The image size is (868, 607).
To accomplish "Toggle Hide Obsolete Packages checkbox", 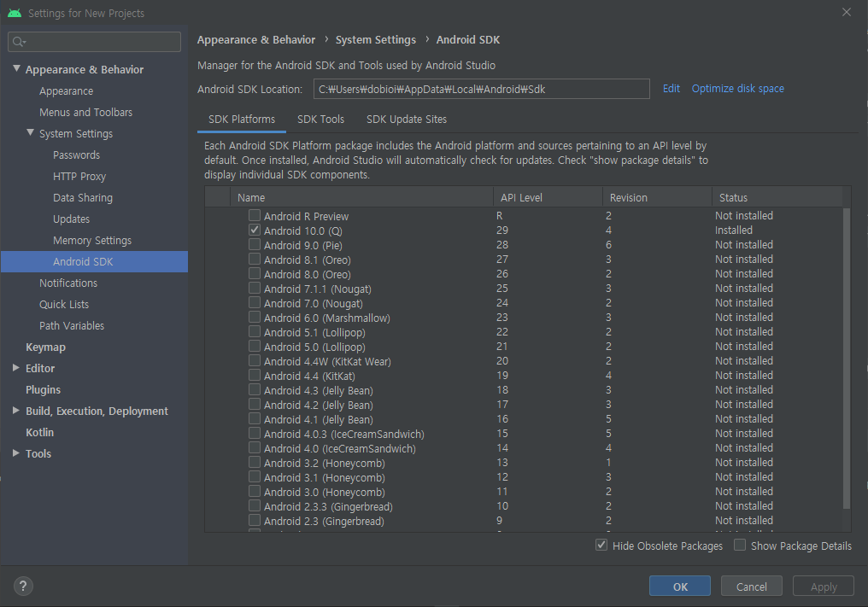I will click(x=601, y=545).
